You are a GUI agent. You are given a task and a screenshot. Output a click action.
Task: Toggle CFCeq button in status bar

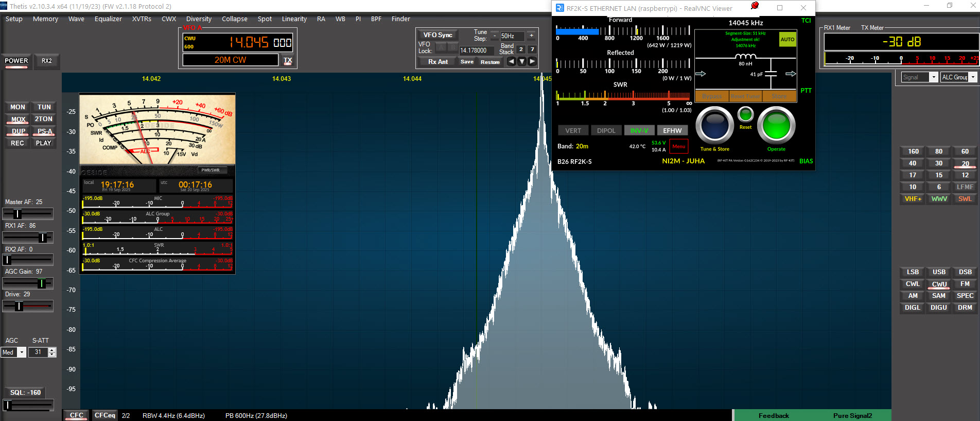click(105, 415)
